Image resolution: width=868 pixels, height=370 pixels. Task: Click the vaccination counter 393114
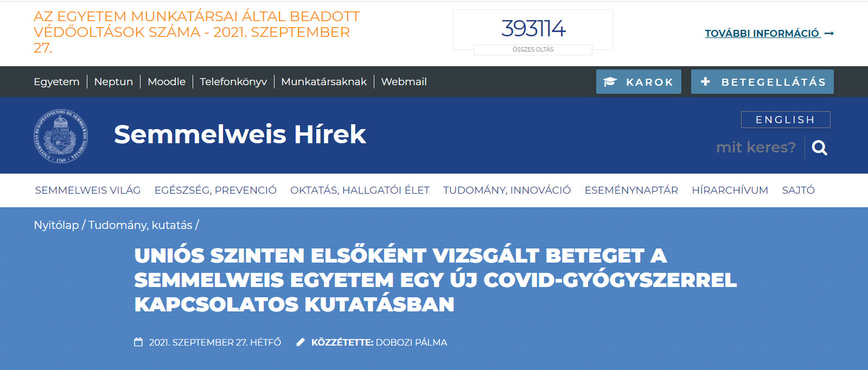pyautogui.click(x=533, y=28)
